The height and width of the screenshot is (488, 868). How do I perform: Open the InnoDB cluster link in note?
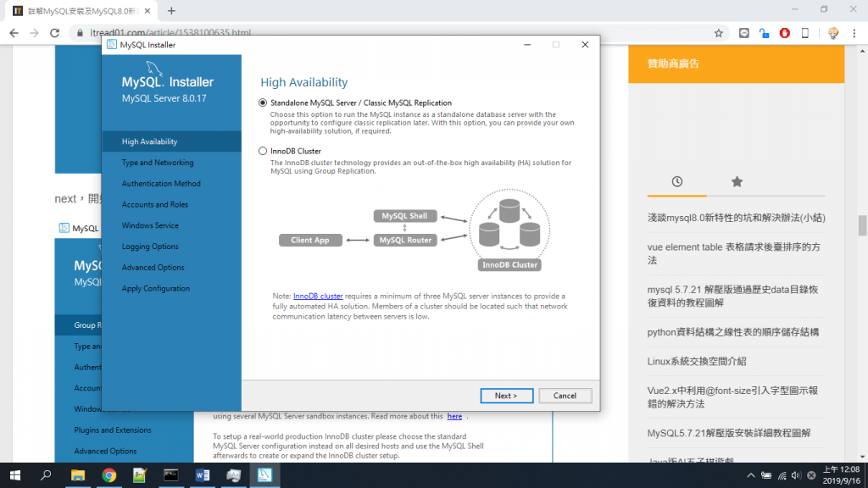click(318, 296)
